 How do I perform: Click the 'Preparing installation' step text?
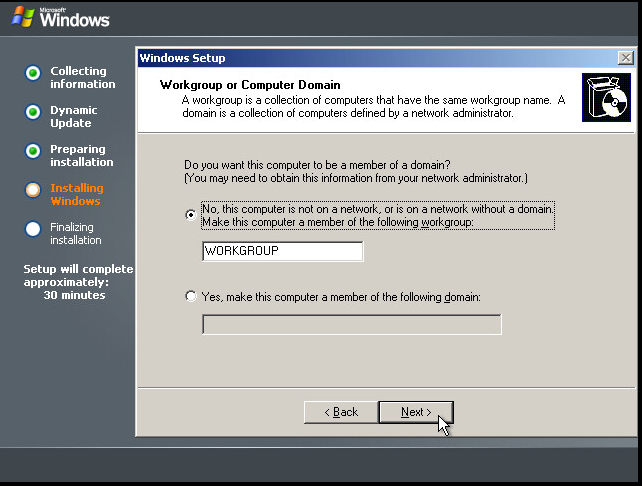click(82, 156)
